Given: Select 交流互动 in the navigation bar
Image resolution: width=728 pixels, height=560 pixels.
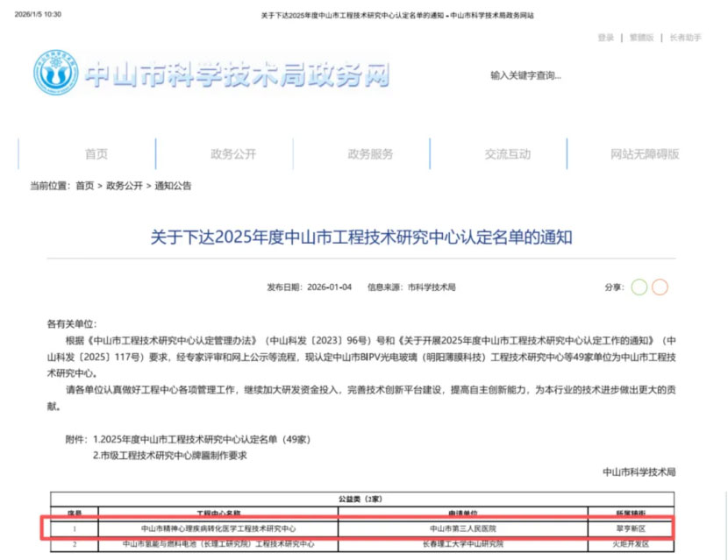Looking at the screenshot, I should tap(507, 154).
